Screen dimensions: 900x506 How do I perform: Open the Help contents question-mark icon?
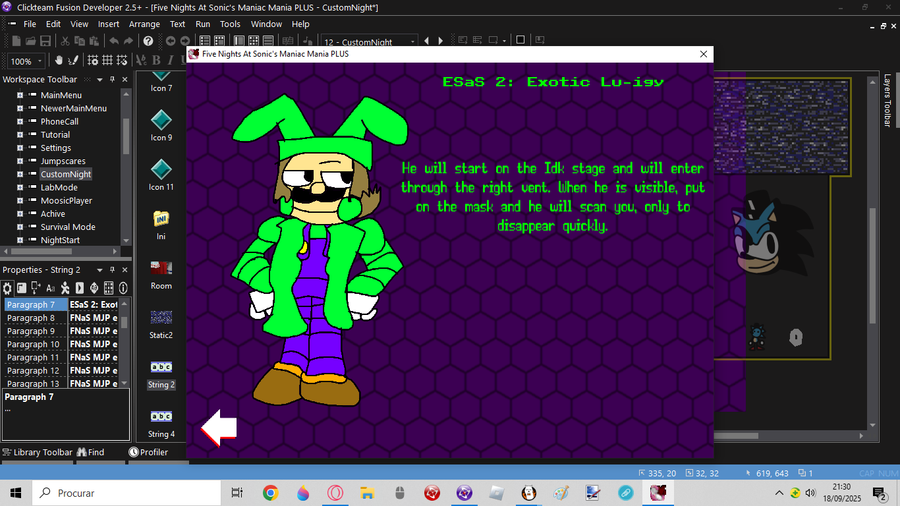(x=148, y=41)
